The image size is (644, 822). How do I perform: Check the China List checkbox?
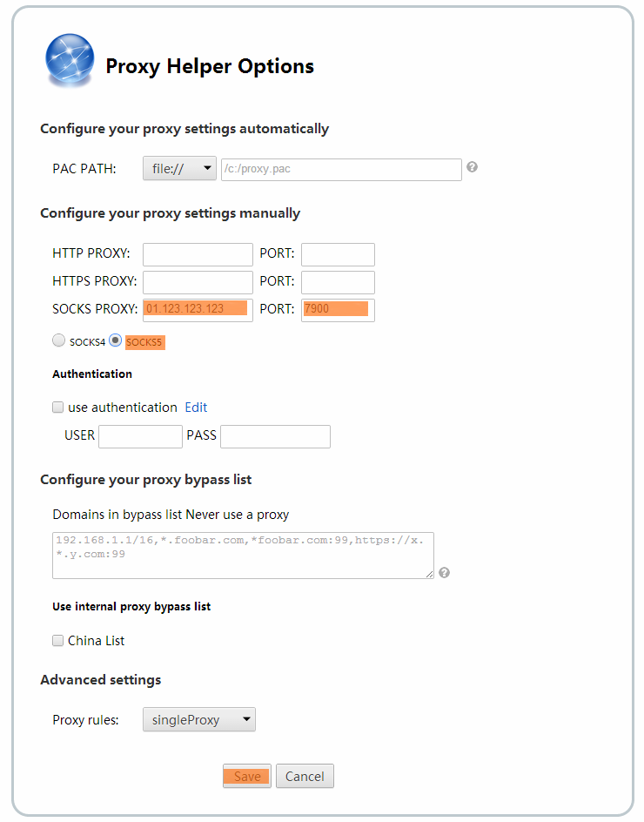click(58, 641)
